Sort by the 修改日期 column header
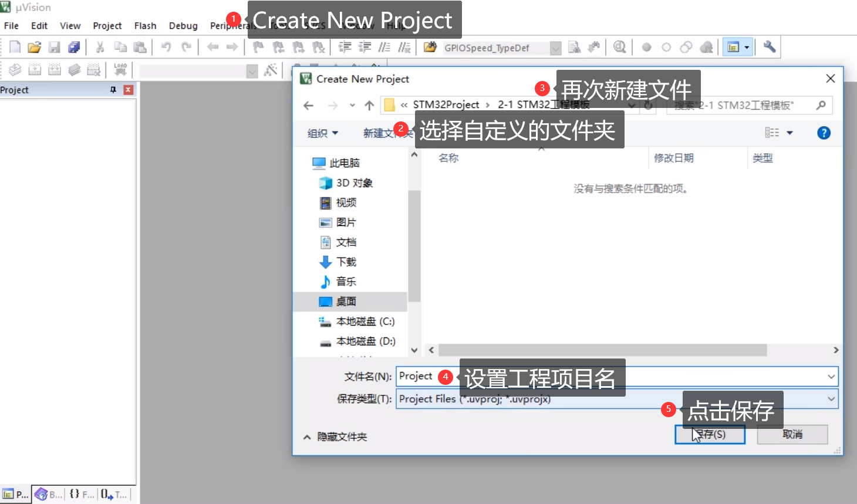Viewport: 857px width, 504px height. [673, 158]
